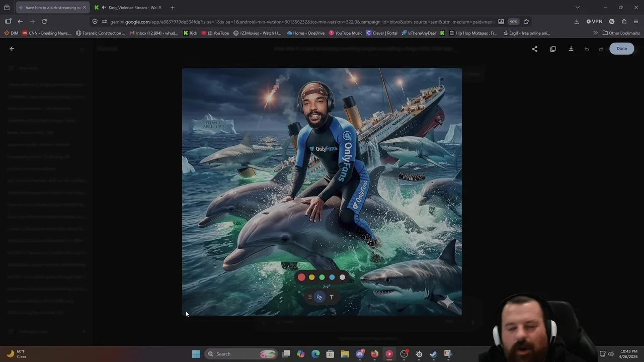This screenshot has height=362, width=644.
Task: Select the yellow color swatch
Action: click(x=311, y=277)
